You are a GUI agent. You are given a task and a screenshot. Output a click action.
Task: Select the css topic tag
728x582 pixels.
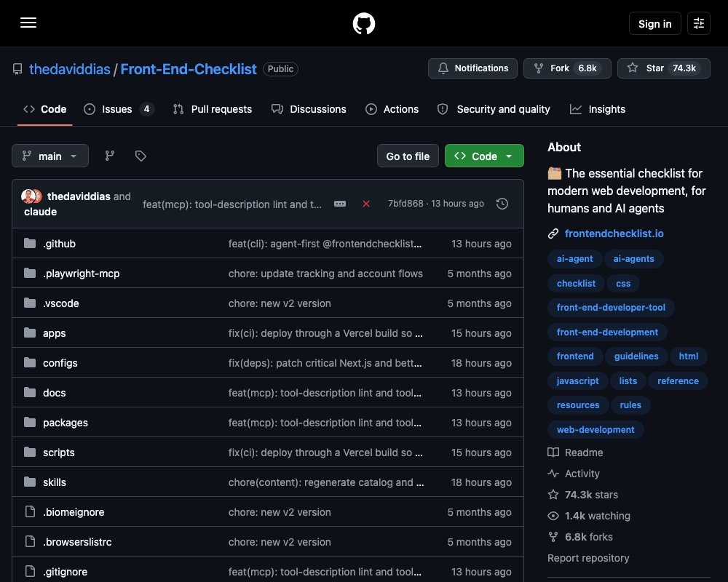pyautogui.click(x=623, y=283)
